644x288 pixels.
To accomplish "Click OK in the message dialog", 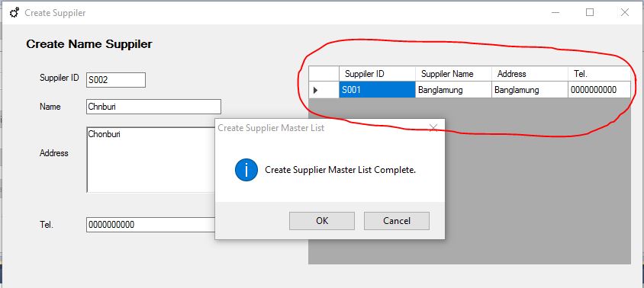I will (322, 221).
